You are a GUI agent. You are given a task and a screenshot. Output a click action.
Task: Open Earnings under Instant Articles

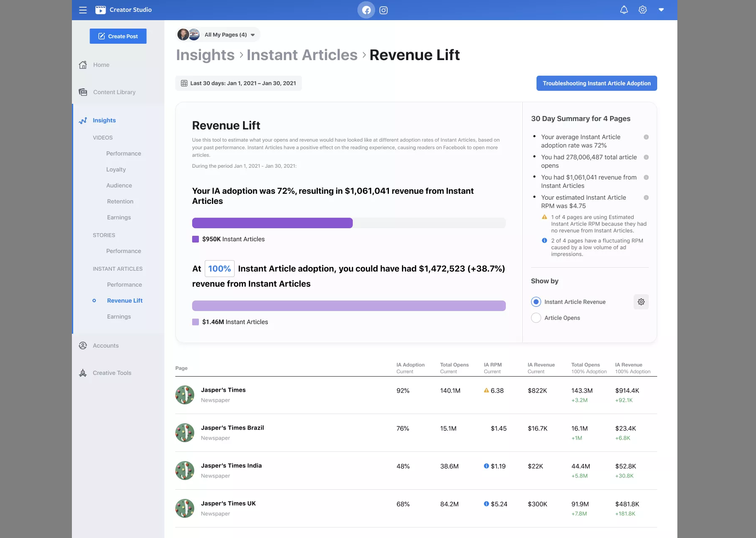point(119,316)
